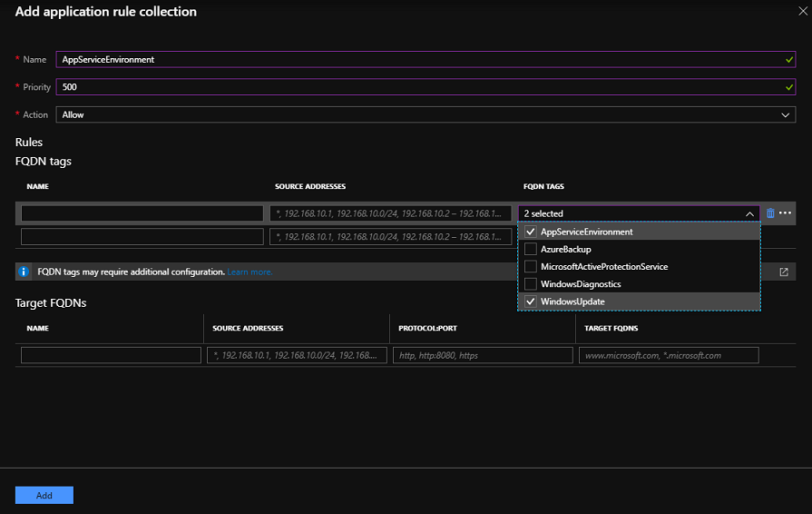Uncheck the AppServiceEnvironment FQDN tag

(x=531, y=232)
